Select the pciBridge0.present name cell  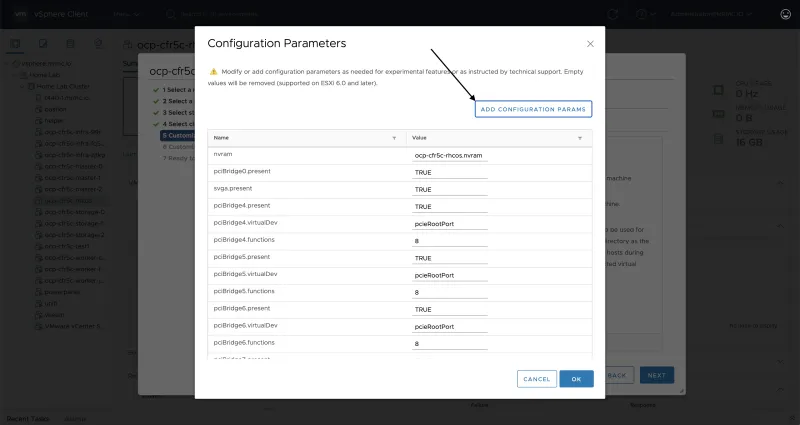click(x=242, y=171)
